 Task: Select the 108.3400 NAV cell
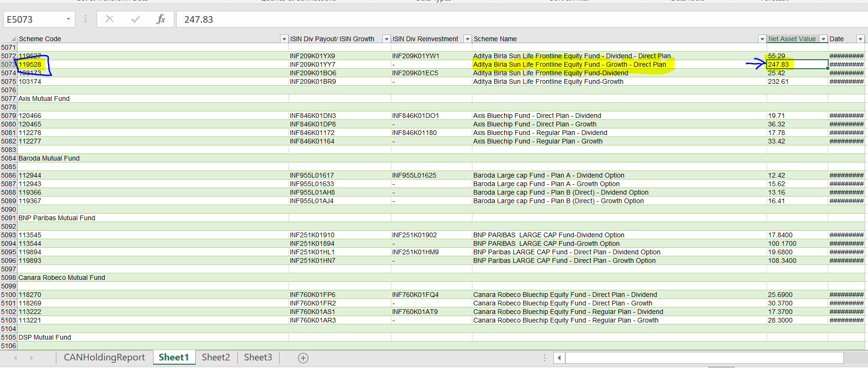pyautogui.click(x=797, y=260)
